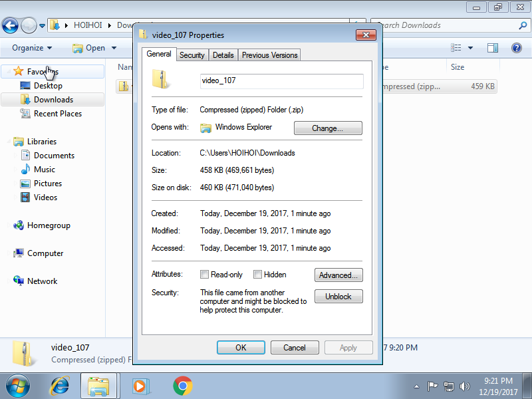Select Favorites in the navigation pane
The height and width of the screenshot is (399, 532).
53,72
